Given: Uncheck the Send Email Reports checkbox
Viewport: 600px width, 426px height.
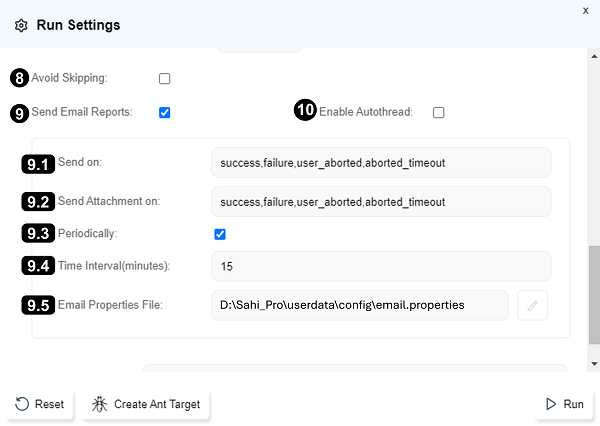Looking at the screenshot, I should 165,113.
